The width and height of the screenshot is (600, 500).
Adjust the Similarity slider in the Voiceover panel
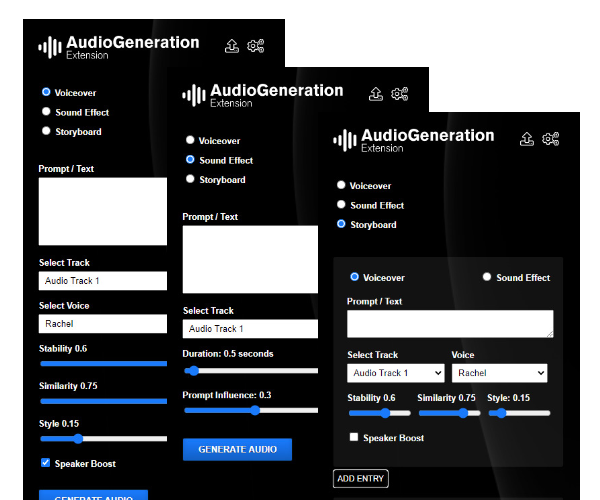pyautogui.click(x=103, y=401)
